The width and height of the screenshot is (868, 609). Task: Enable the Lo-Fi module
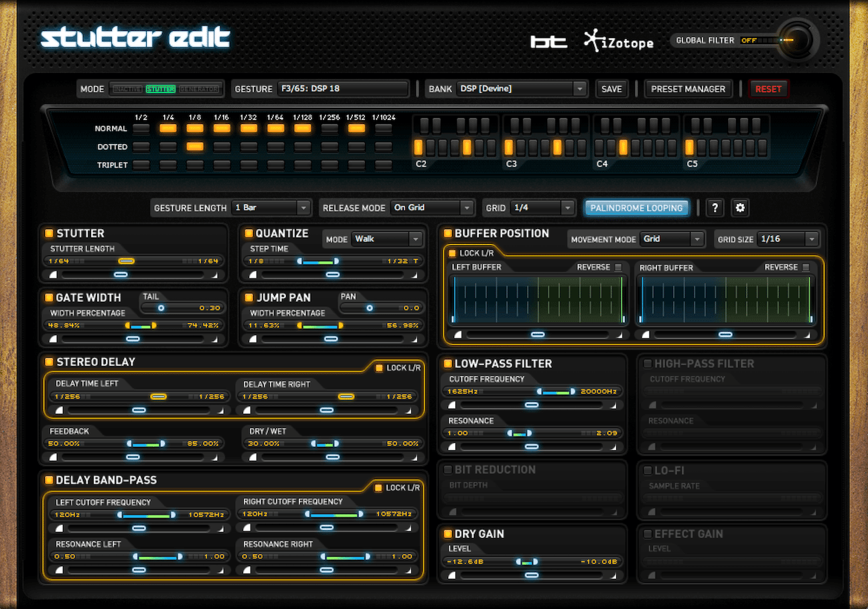(648, 470)
